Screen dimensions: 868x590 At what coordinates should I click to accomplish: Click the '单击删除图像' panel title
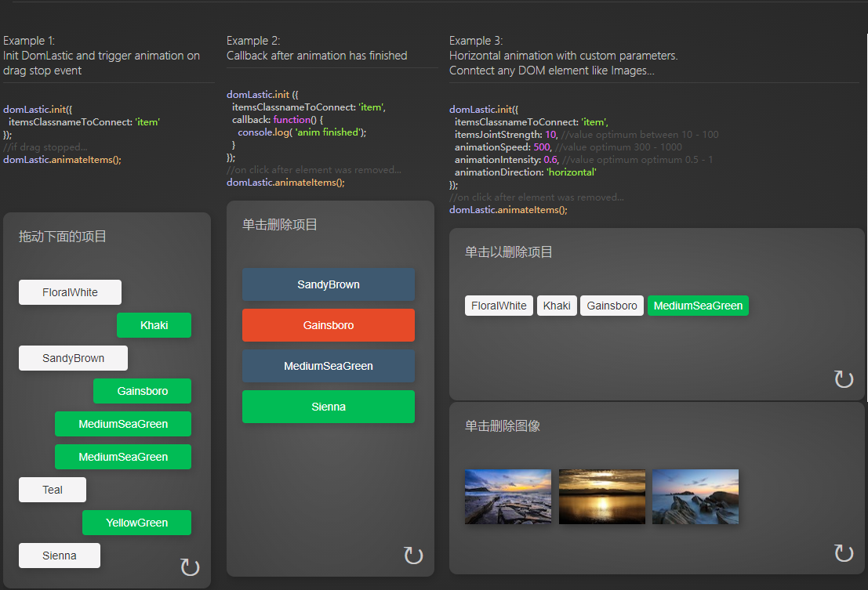point(503,425)
